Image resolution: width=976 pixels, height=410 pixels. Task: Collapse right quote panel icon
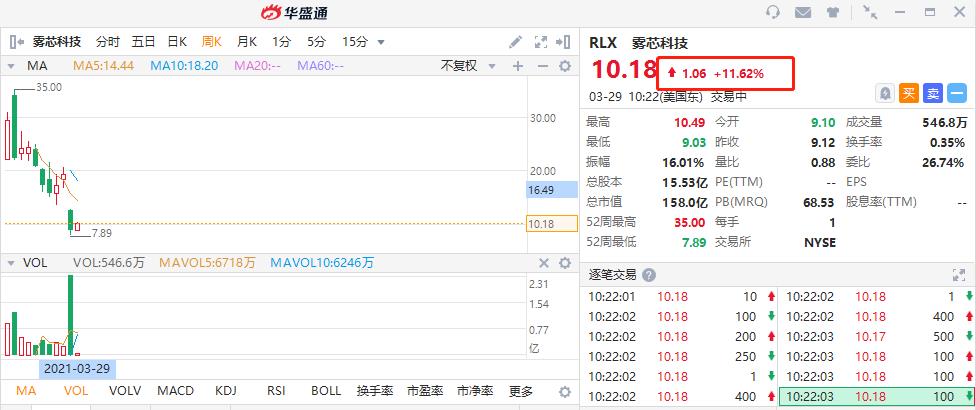[x=563, y=42]
